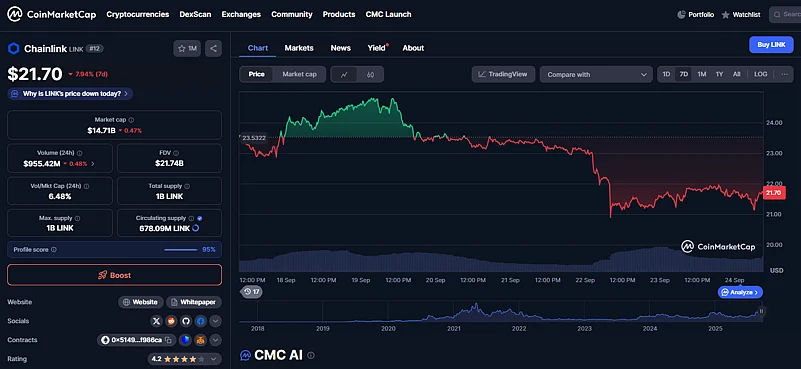
Task: Click the CMC AI info icon
Action: [311, 355]
